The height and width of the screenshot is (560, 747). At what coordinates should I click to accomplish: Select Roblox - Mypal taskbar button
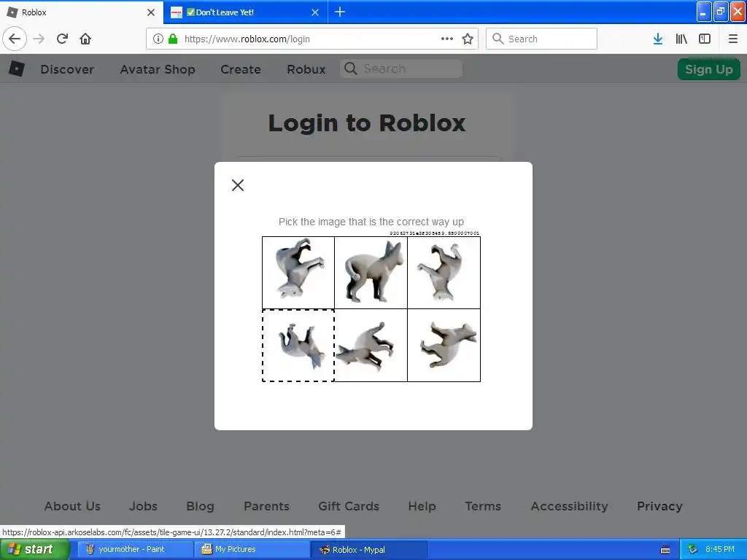click(x=368, y=550)
